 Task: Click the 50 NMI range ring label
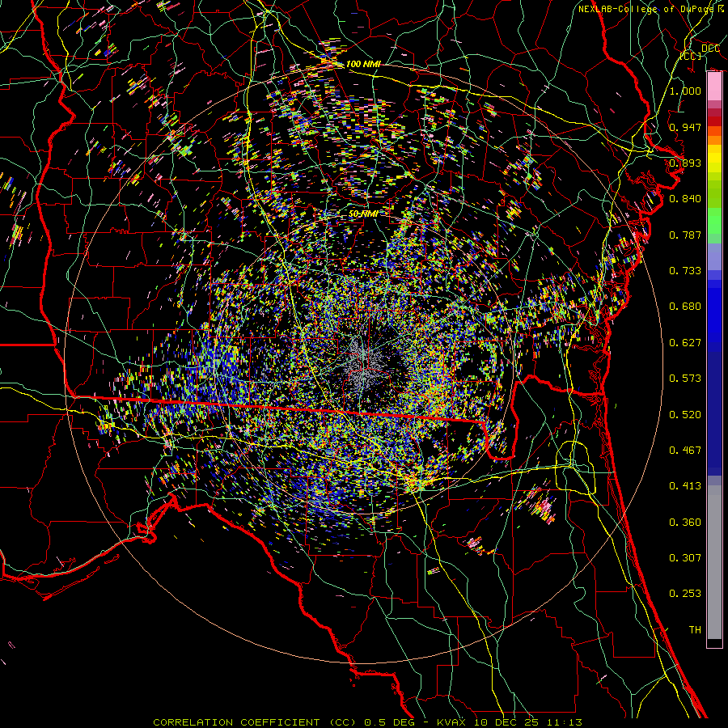[x=363, y=214]
